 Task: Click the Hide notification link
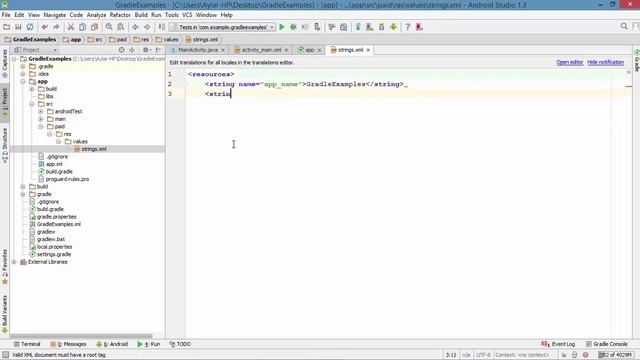(605, 62)
